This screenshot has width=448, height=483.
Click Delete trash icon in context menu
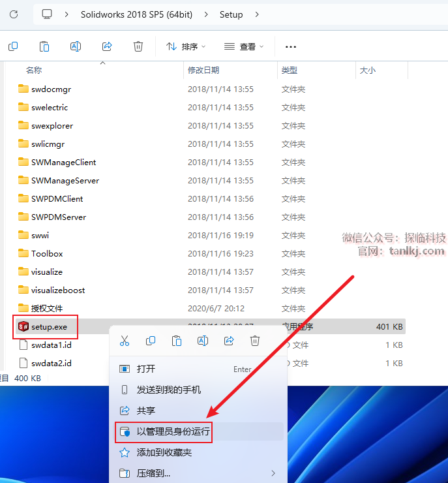(255, 341)
